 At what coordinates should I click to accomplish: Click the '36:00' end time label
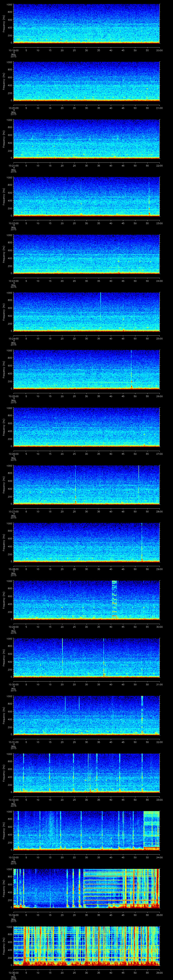pos(159,972)
